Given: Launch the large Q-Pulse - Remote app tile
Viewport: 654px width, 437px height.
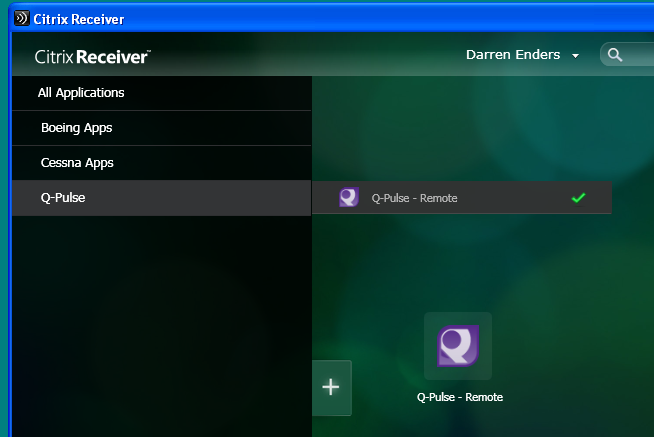Looking at the screenshot, I should click(458, 346).
